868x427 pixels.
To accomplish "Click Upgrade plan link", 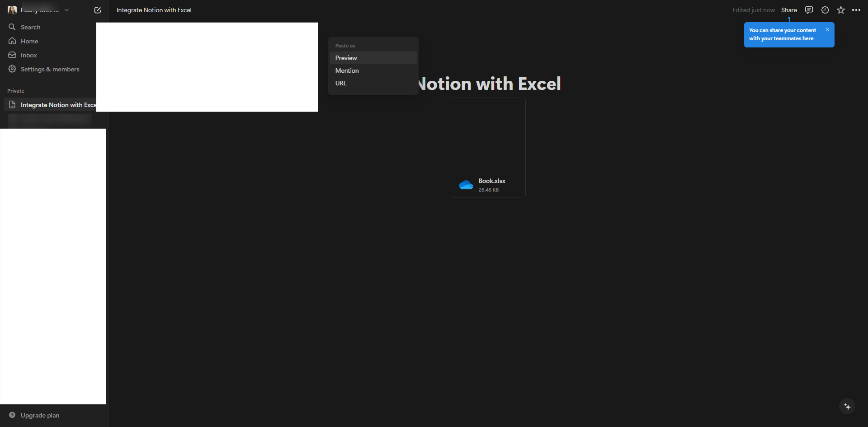I will click(x=40, y=415).
